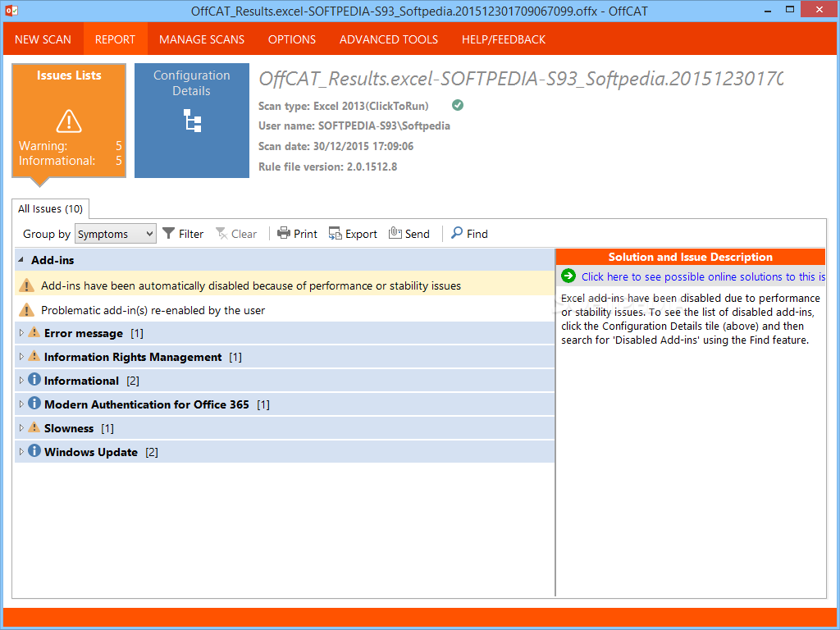840x630 pixels.
Task: Click info icon beside Modern Authentication for Office 365
Action: (34, 403)
